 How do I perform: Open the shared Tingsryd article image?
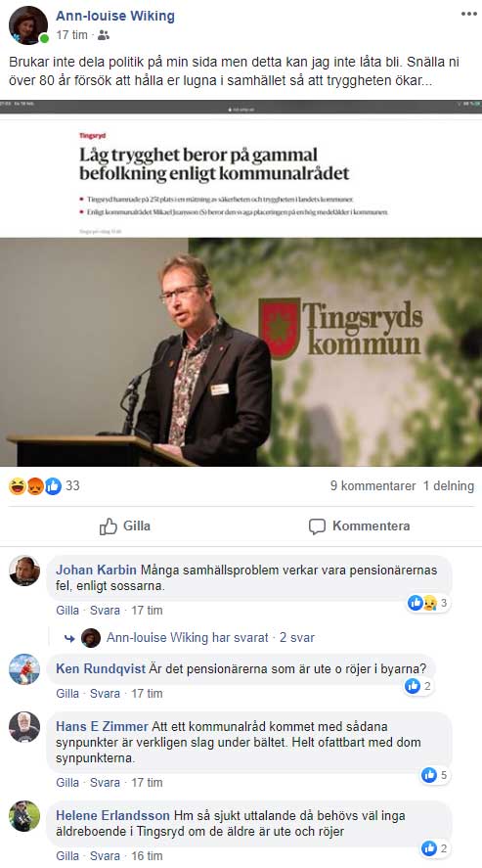[241, 284]
